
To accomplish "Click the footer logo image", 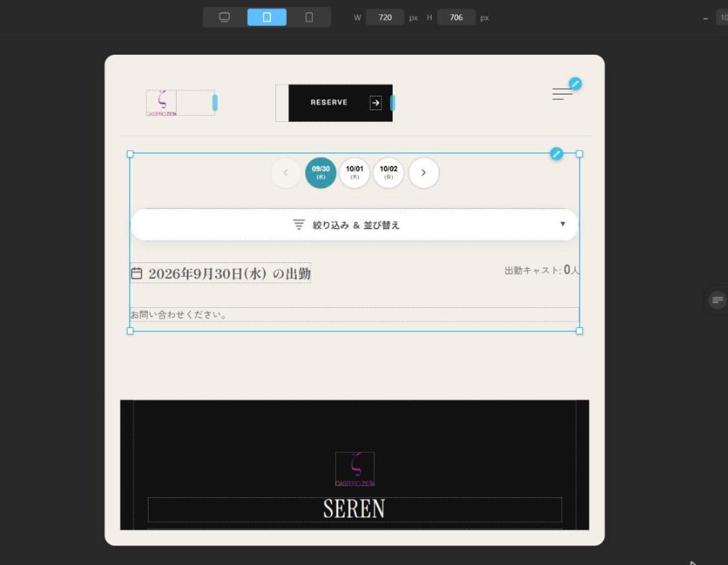I will [355, 469].
